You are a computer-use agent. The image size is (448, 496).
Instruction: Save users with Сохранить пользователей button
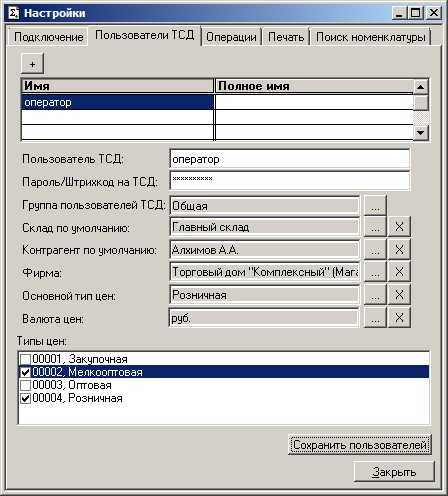click(360, 445)
